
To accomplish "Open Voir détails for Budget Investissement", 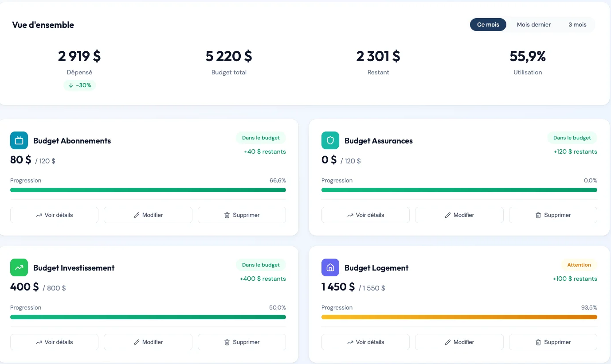I will click(54, 342).
